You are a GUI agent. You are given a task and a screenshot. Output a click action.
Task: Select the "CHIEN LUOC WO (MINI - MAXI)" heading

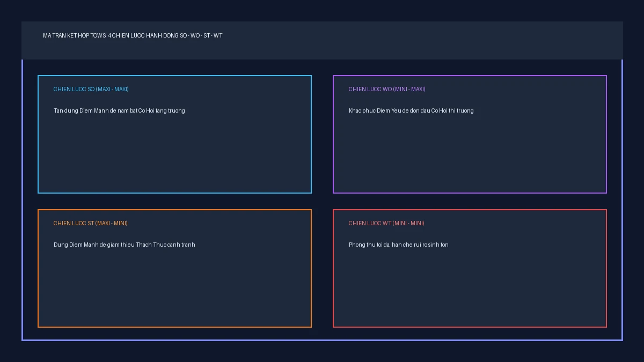tap(387, 89)
